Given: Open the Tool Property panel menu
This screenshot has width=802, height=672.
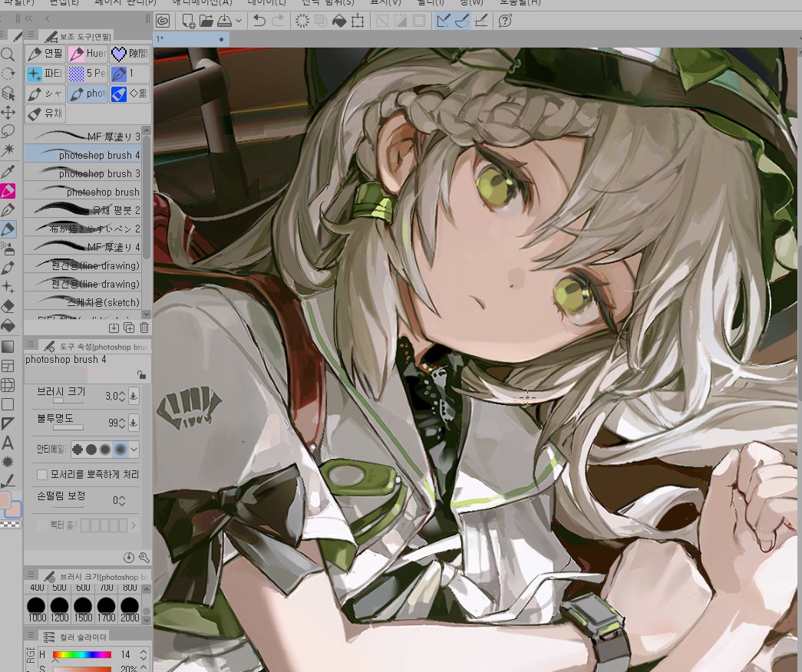Looking at the screenshot, I should (x=31, y=344).
